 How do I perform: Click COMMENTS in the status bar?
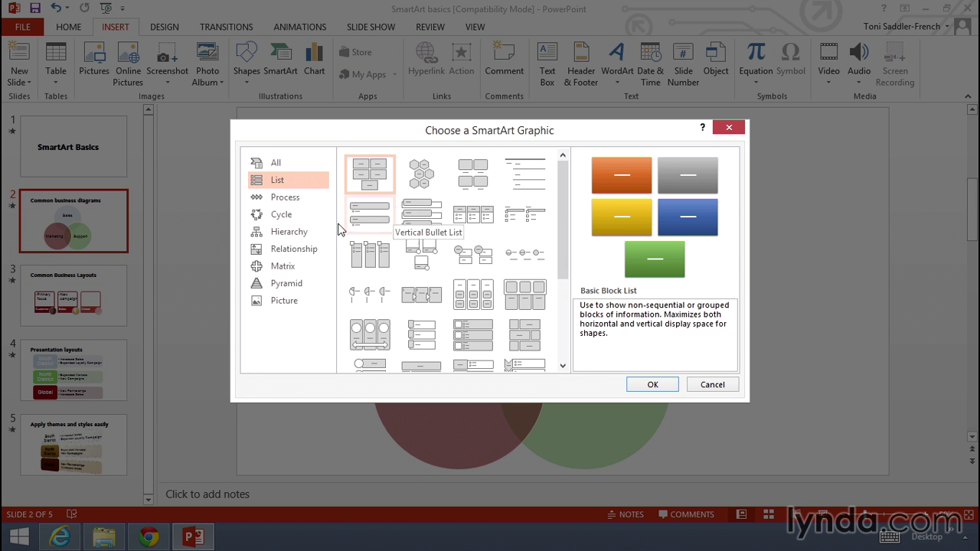[685, 514]
